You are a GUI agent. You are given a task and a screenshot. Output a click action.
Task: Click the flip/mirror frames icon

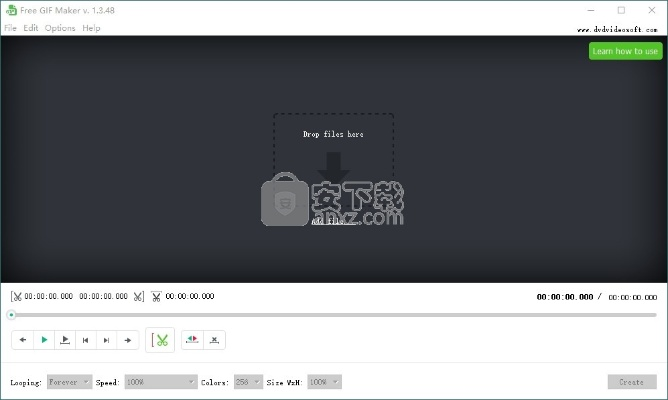coord(192,340)
